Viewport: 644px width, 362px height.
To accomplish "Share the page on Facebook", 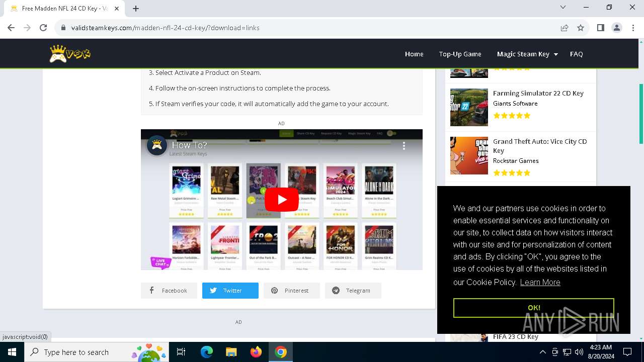I will [169, 291].
